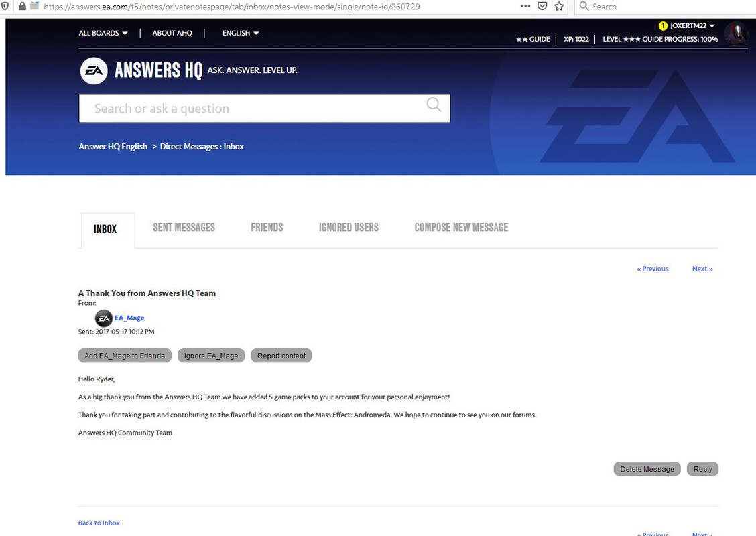Viewport: 756px width, 536px height.
Task: Go to upper « Previous message link
Action: pyautogui.click(x=652, y=269)
